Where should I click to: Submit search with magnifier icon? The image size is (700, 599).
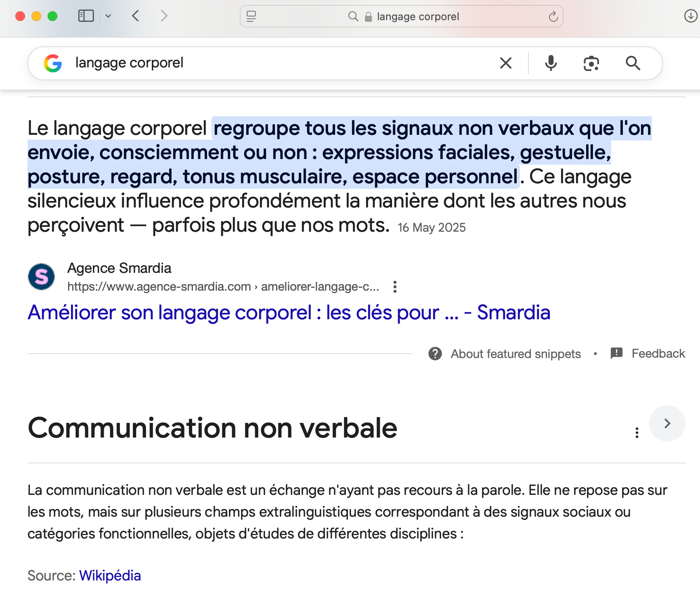pyautogui.click(x=633, y=63)
